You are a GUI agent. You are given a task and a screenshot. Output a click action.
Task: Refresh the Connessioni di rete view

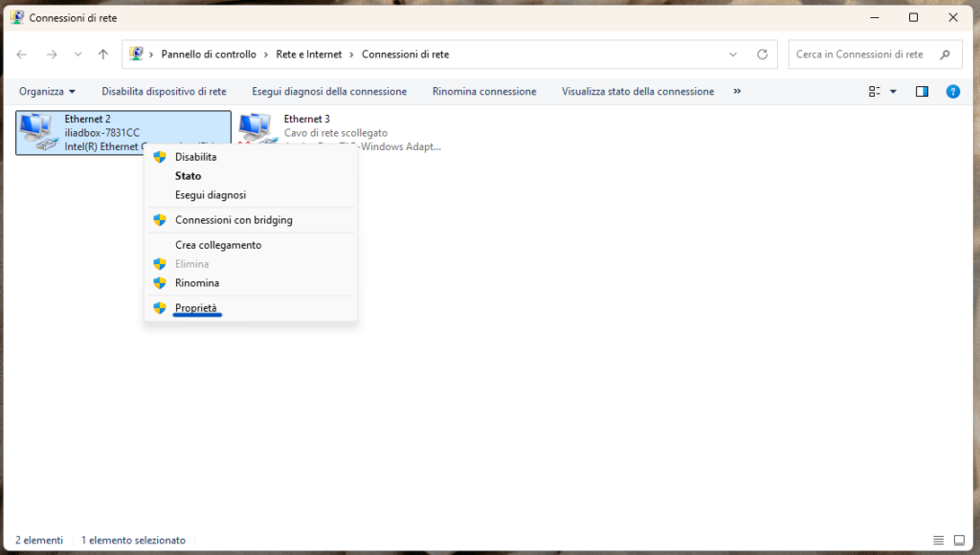[762, 55]
